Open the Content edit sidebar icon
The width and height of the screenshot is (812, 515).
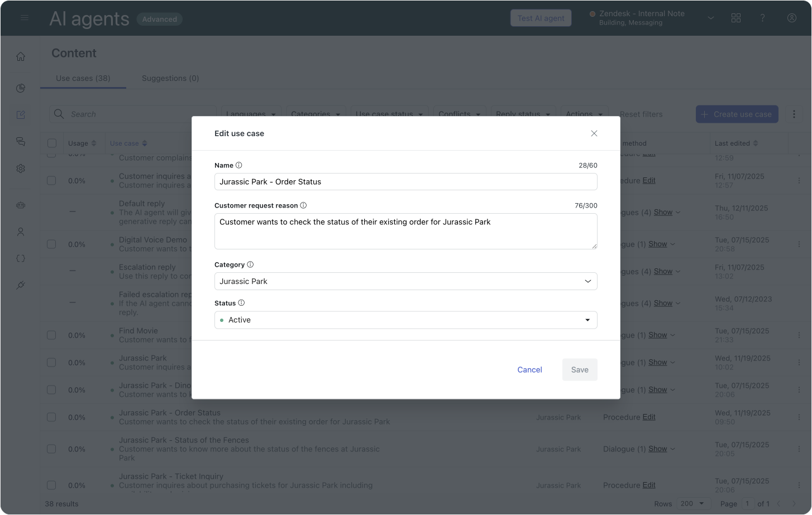pos(21,114)
